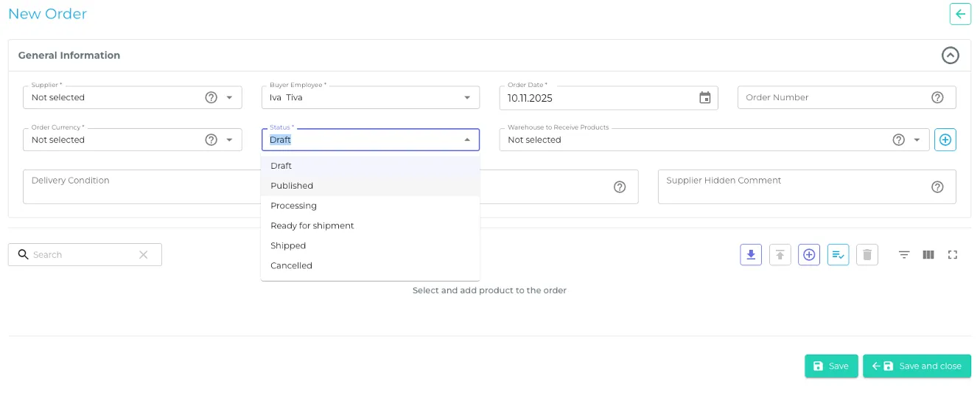Click the help icon in Supplier field

[211, 97]
